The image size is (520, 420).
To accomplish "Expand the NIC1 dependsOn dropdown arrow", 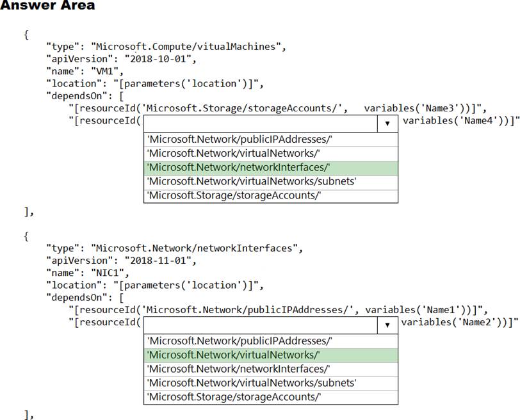I will (x=387, y=325).
